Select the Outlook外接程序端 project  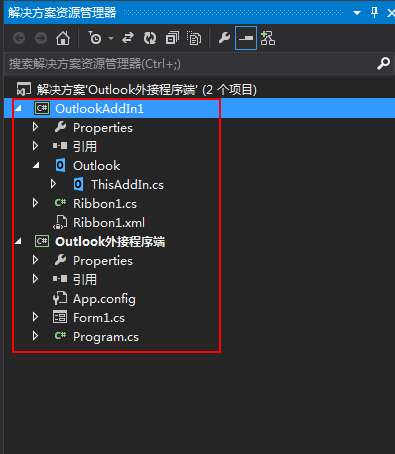(x=110, y=242)
